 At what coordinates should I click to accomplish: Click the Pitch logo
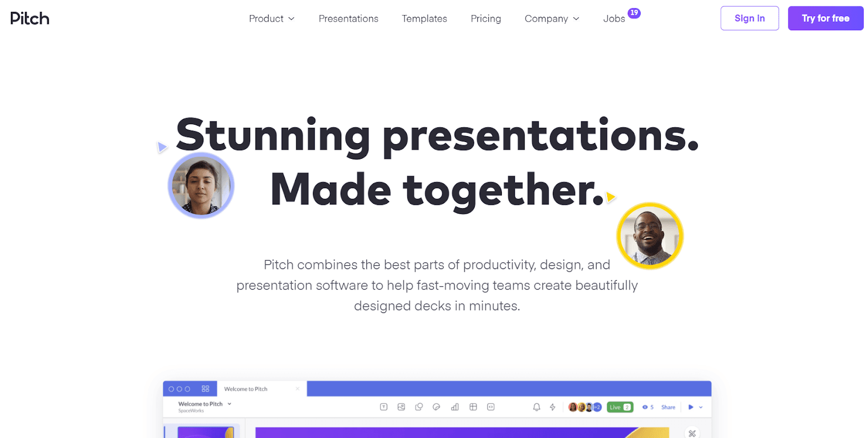pyautogui.click(x=30, y=18)
